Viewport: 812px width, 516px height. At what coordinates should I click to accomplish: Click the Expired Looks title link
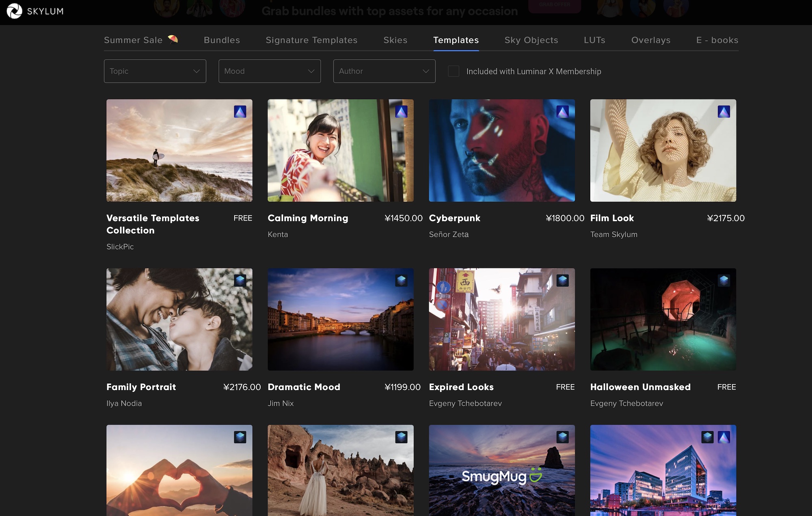click(461, 387)
